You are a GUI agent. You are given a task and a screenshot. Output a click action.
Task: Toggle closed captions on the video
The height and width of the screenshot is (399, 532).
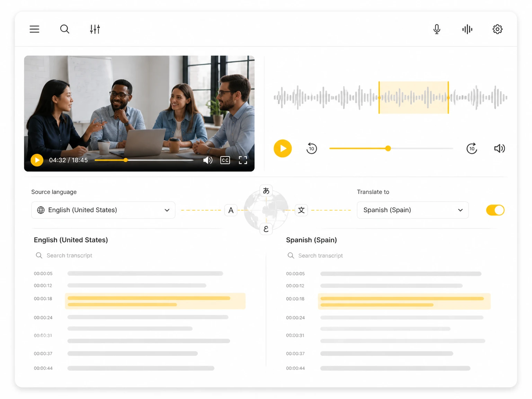coord(225,160)
